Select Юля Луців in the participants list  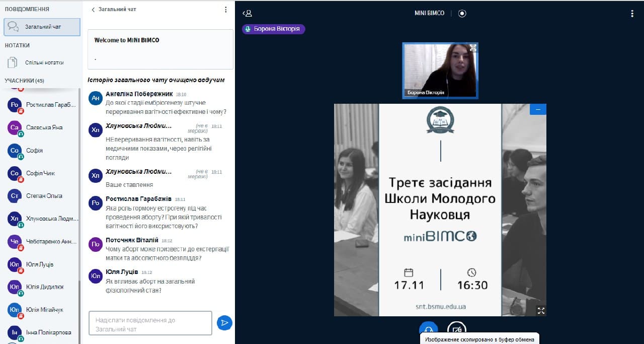(x=42, y=264)
